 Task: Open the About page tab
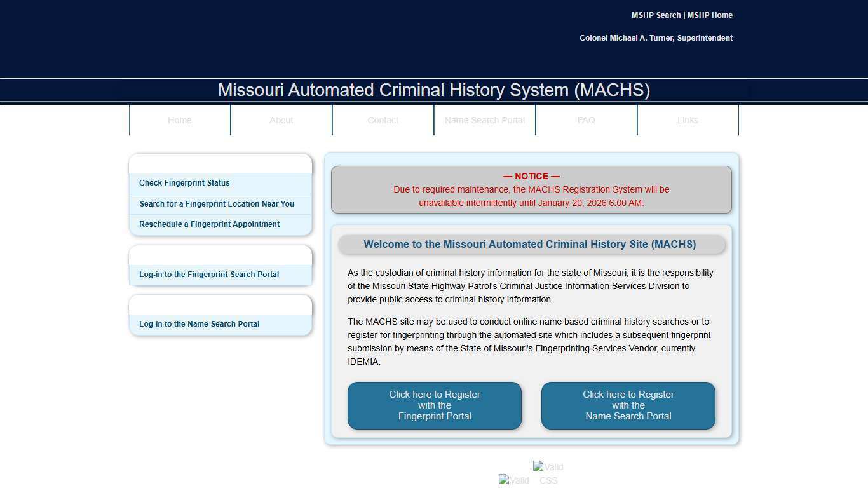point(281,120)
